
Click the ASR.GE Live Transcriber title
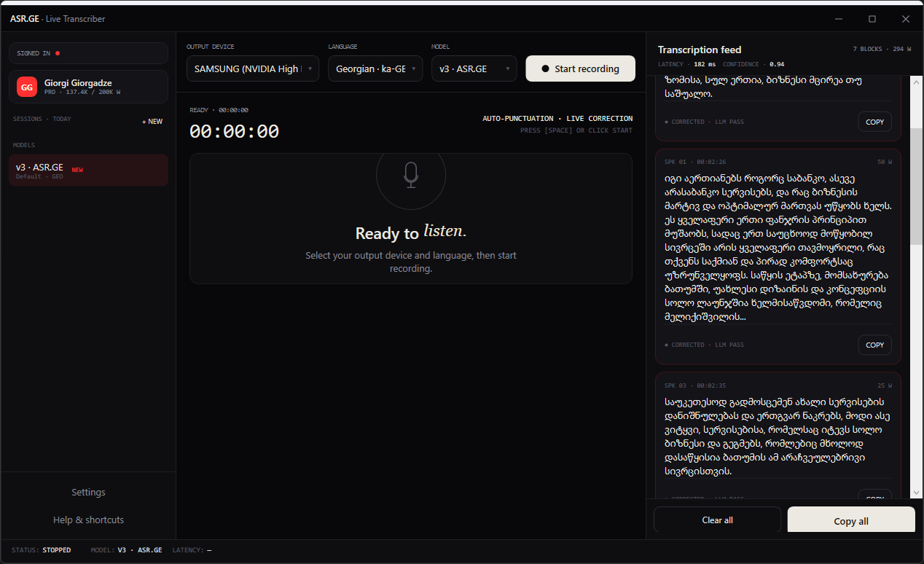click(x=58, y=19)
